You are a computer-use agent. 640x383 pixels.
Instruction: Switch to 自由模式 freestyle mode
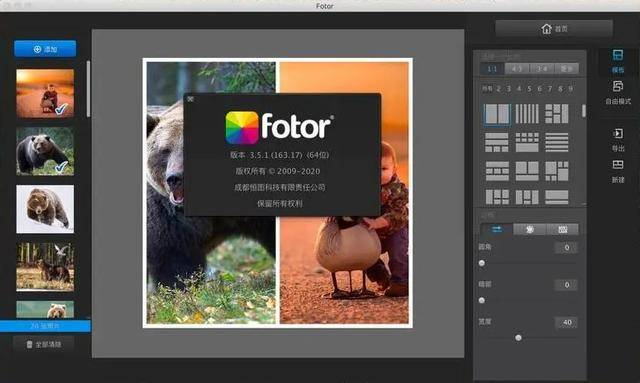pos(618,93)
